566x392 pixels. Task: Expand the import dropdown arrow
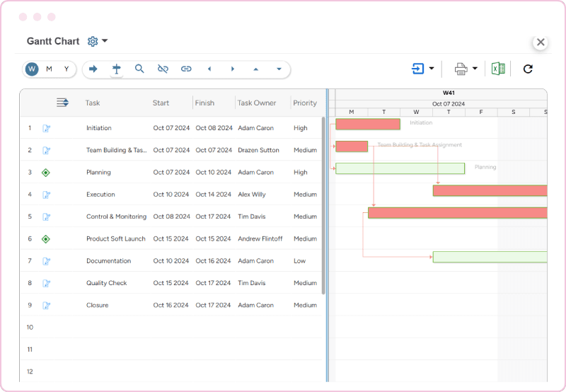coord(432,69)
